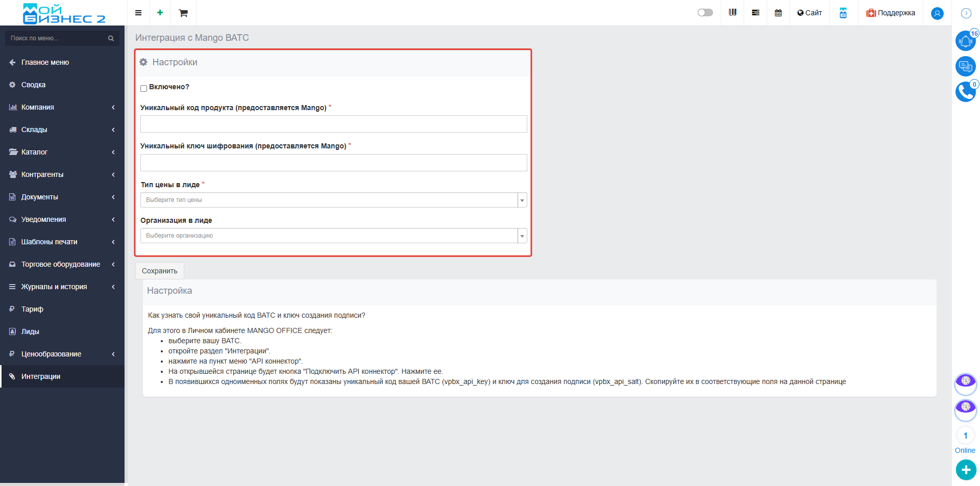Viewport: 980px width, 486px height.
Task: Expand the Контрагенты menu section
Action: click(x=62, y=174)
